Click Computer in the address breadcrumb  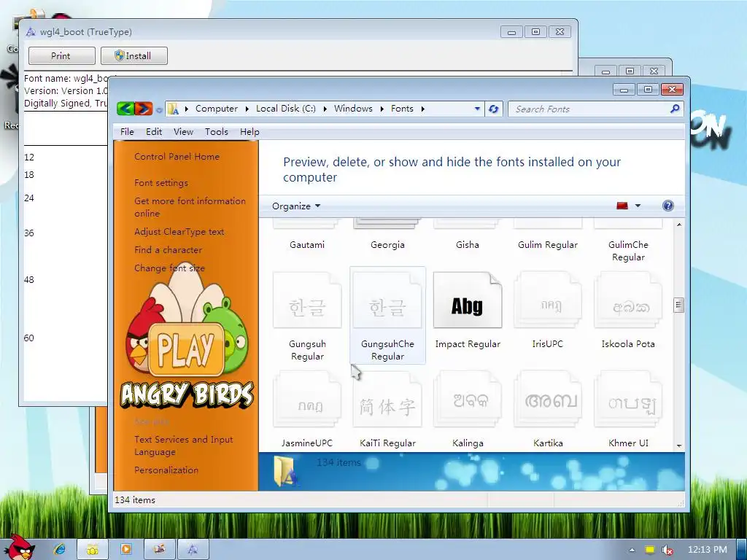pos(216,109)
